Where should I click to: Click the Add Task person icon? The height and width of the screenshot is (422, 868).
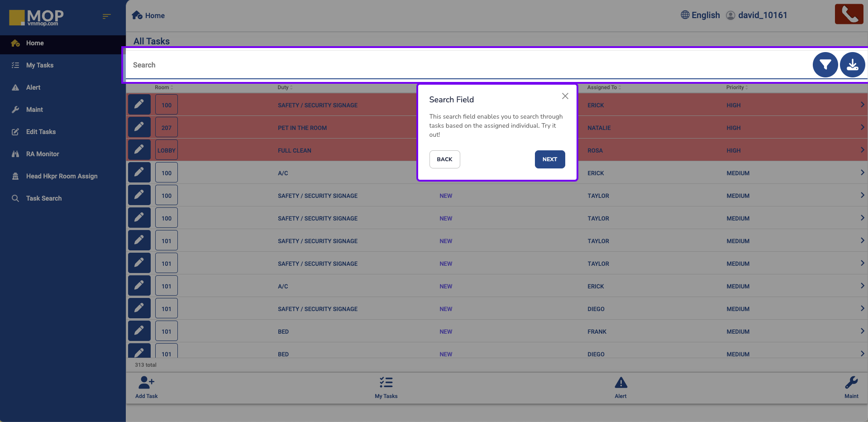pos(146,384)
